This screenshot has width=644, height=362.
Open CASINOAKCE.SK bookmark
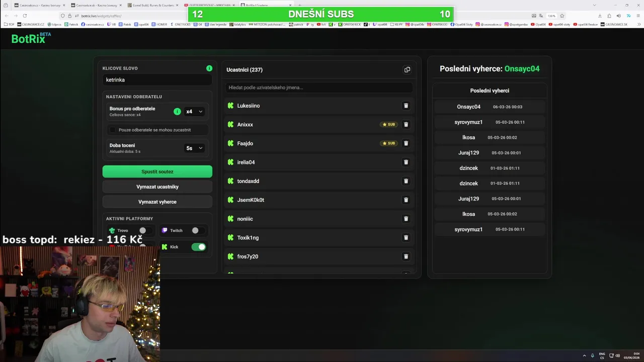click(x=614, y=24)
